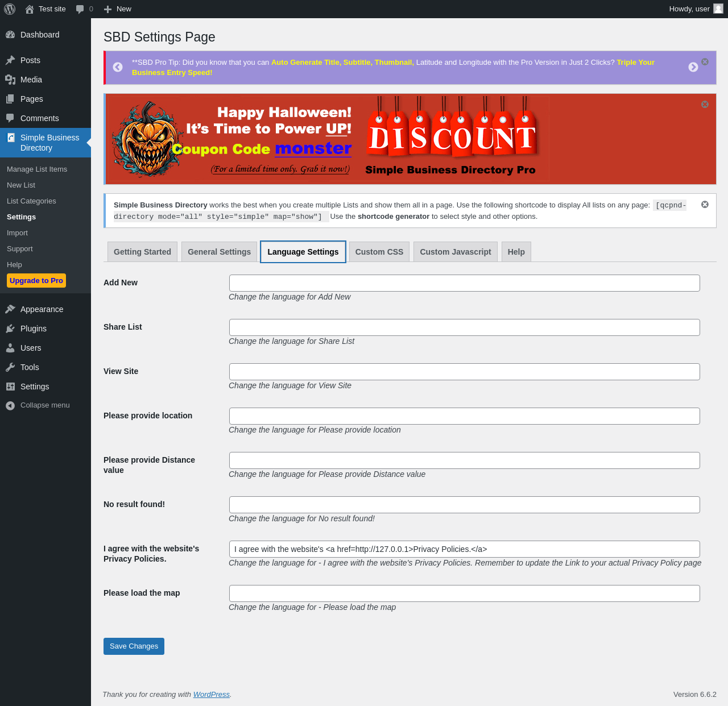This screenshot has height=706, width=728.
Task: Click user avatar in admin bar
Action: click(x=718, y=9)
